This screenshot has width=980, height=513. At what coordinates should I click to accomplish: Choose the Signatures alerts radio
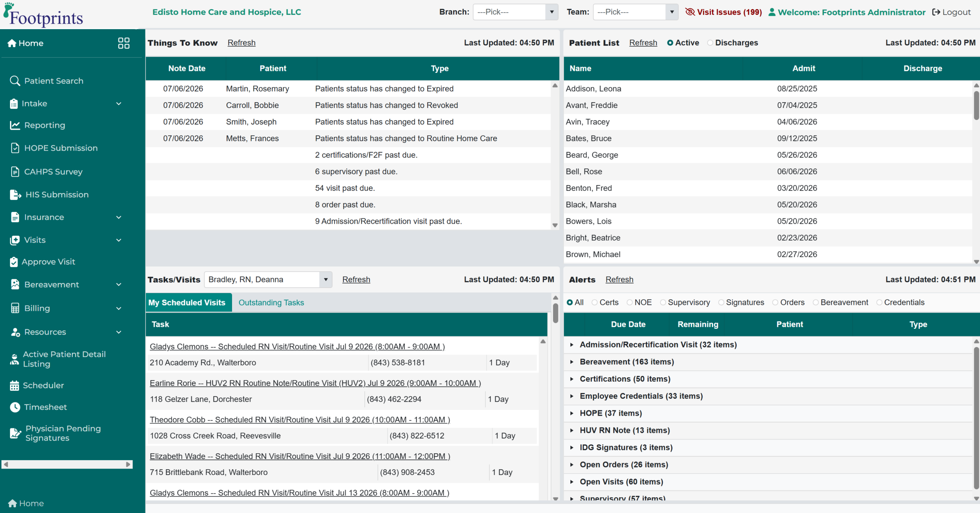721,302
